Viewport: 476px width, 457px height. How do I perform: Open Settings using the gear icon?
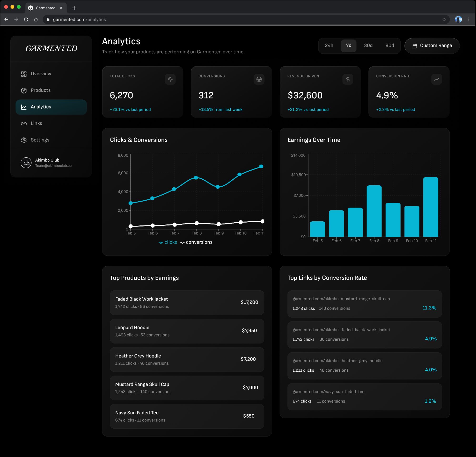(24, 140)
